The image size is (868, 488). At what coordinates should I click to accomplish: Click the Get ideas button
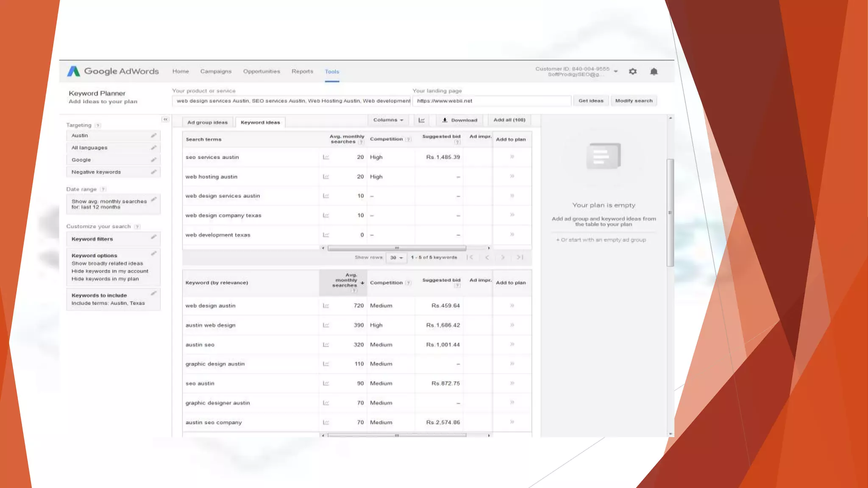591,101
